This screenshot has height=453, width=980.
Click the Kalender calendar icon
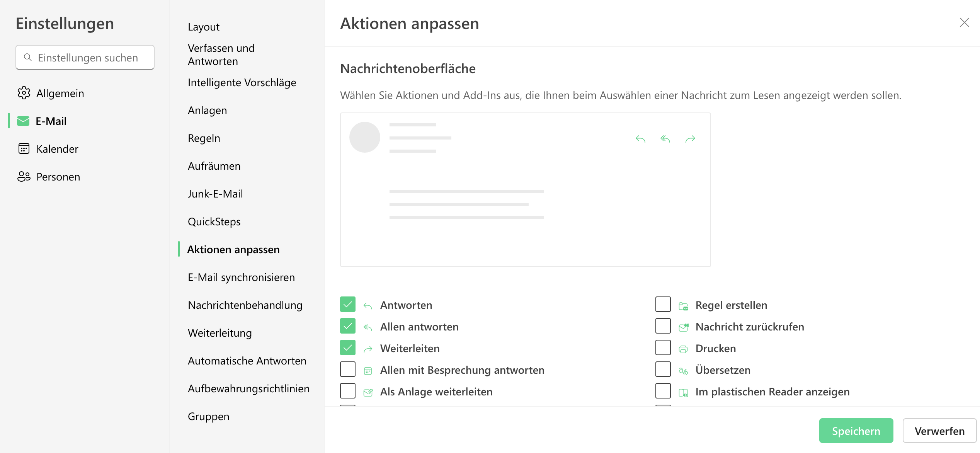click(24, 149)
